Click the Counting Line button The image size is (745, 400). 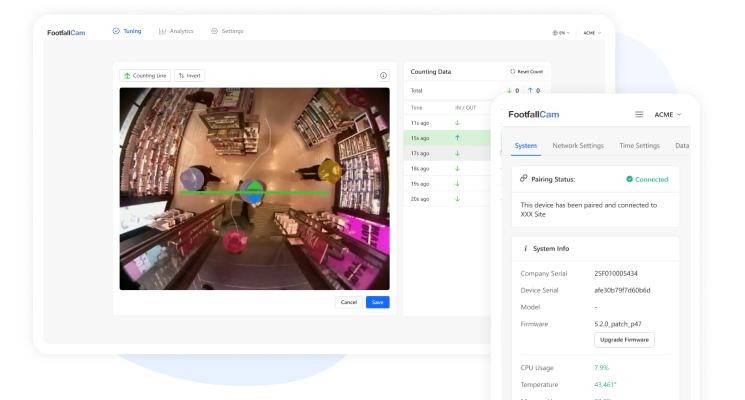(145, 76)
